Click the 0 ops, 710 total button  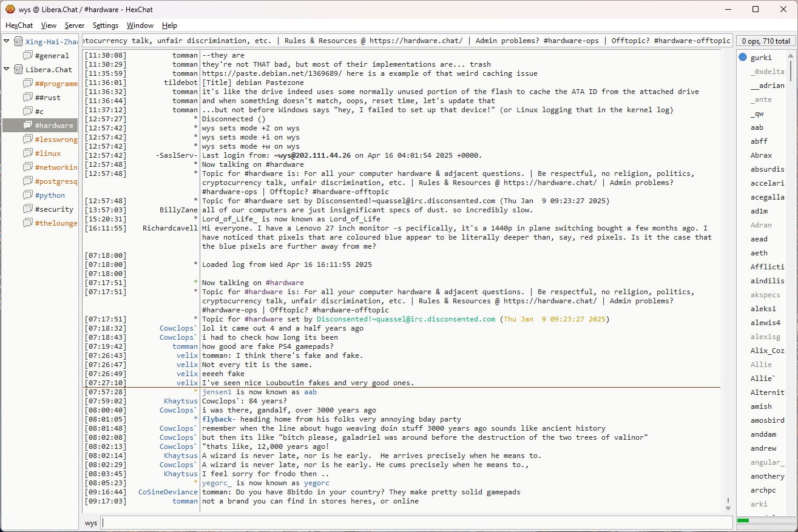tap(766, 41)
